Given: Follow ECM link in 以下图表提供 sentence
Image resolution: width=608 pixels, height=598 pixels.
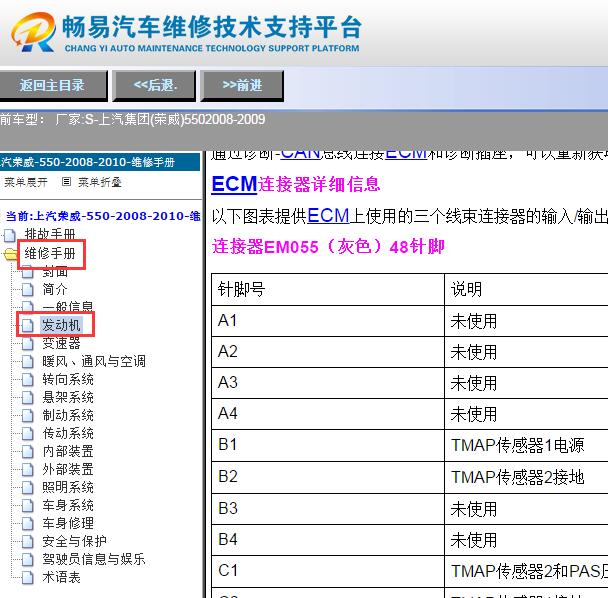Looking at the screenshot, I should click(328, 216).
